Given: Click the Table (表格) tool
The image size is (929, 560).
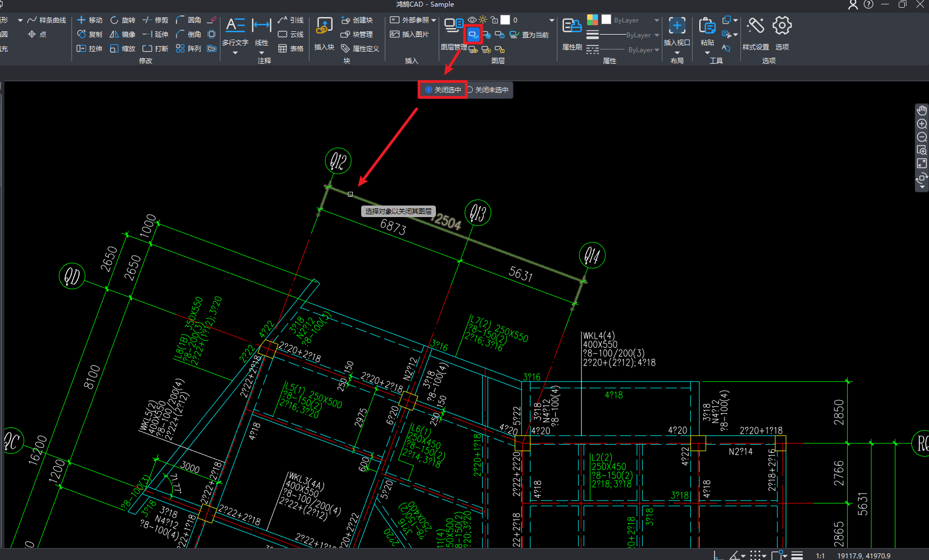Looking at the screenshot, I should tap(291, 48).
